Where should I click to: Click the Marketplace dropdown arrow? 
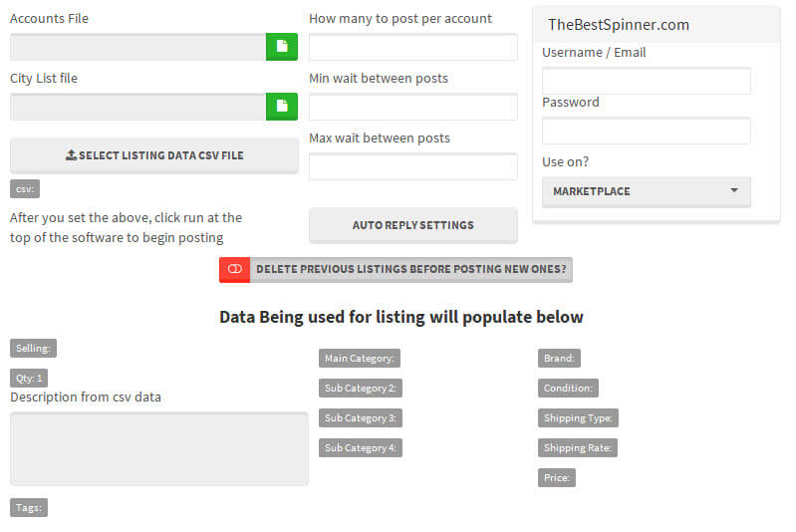[x=734, y=191]
